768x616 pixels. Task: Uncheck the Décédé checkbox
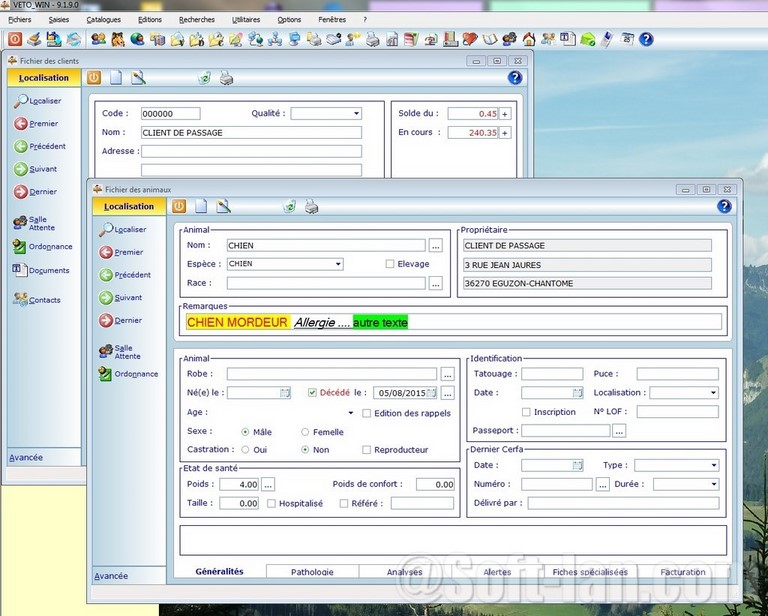coord(313,393)
